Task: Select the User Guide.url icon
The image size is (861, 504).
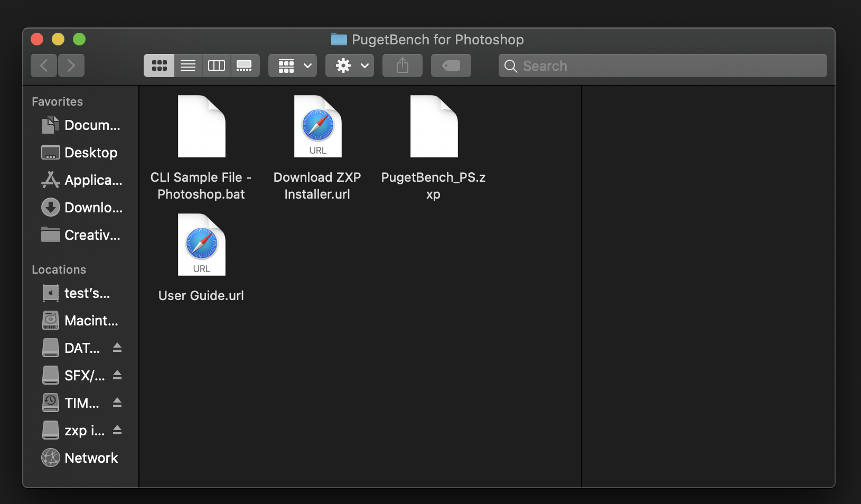Action: (x=201, y=245)
